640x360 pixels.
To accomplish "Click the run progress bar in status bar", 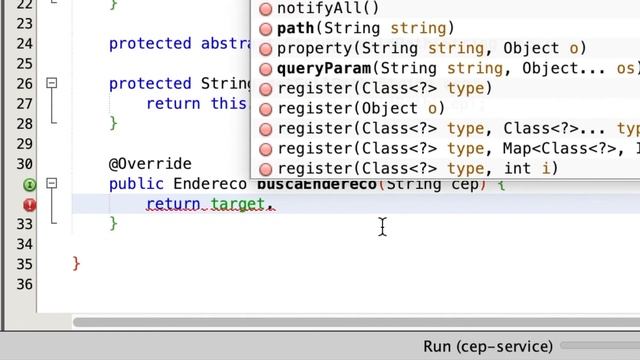I will tap(600, 346).
